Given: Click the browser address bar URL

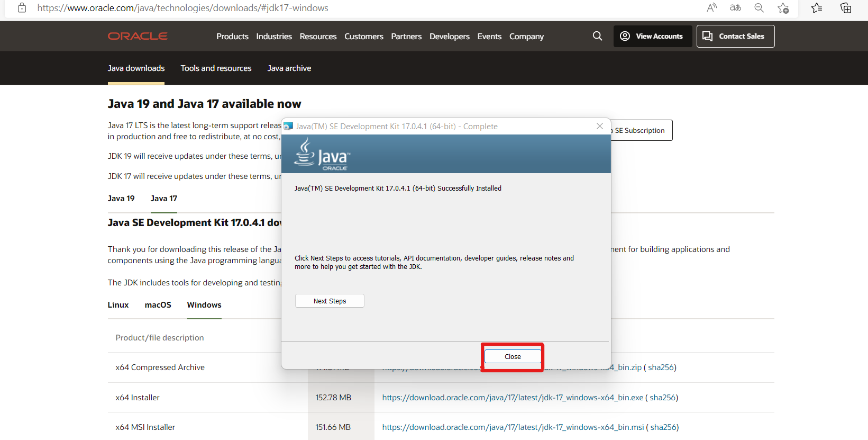Looking at the screenshot, I should pyautogui.click(x=182, y=8).
